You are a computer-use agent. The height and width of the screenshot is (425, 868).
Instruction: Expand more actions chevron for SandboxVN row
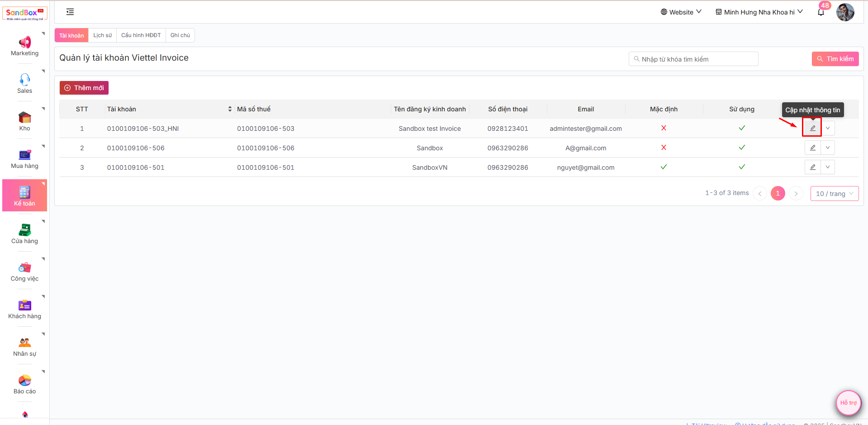pos(828,167)
